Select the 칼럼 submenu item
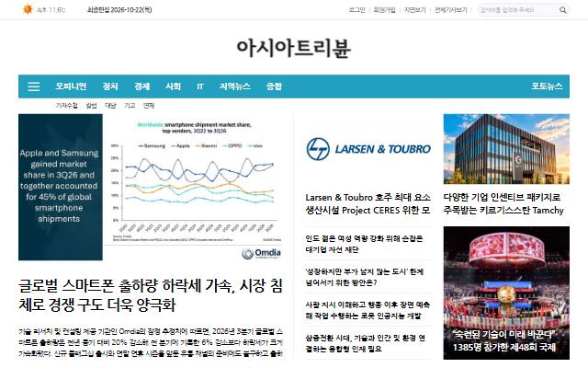The height and width of the screenshot is (368, 588). (x=92, y=106)
